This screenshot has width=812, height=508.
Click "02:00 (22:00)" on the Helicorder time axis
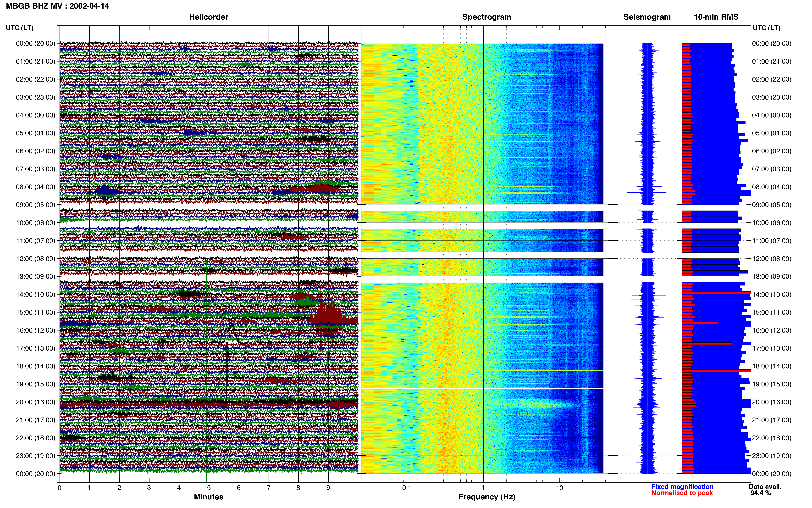click(36, 79)
